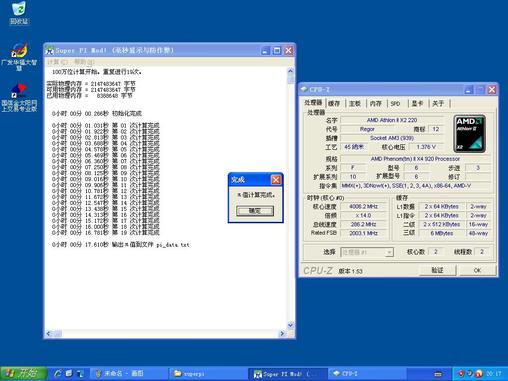Click the taskbar clock showing 00:17
508x381 pixels.
[494, 374]
